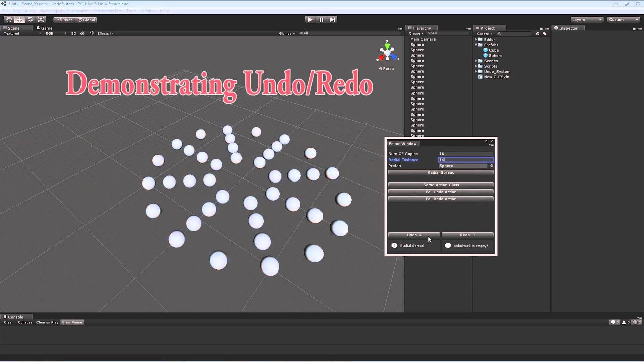Click the Undo 4 button
Screen dimensions: 644x362
(x=414, y=235)
